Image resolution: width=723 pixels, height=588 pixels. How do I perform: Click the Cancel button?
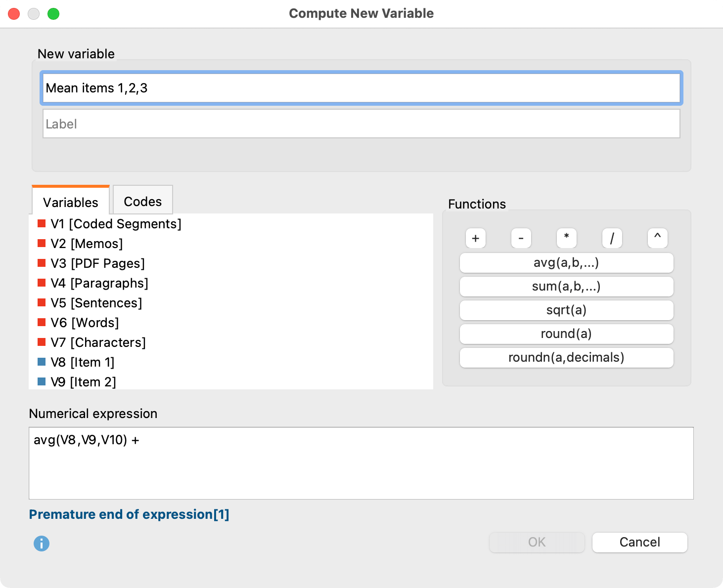point(639,542)
